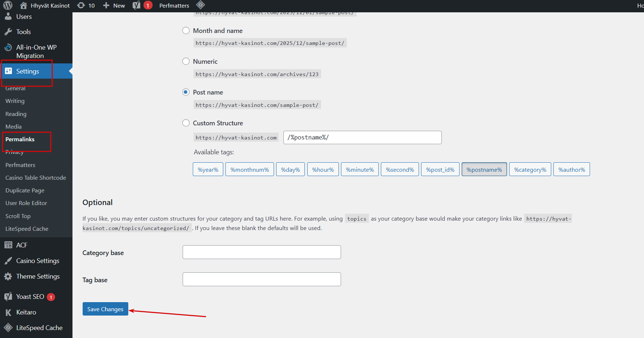644x338 pixels.
Task: Select the Post name radio button
Action: (x=186, y=92)
